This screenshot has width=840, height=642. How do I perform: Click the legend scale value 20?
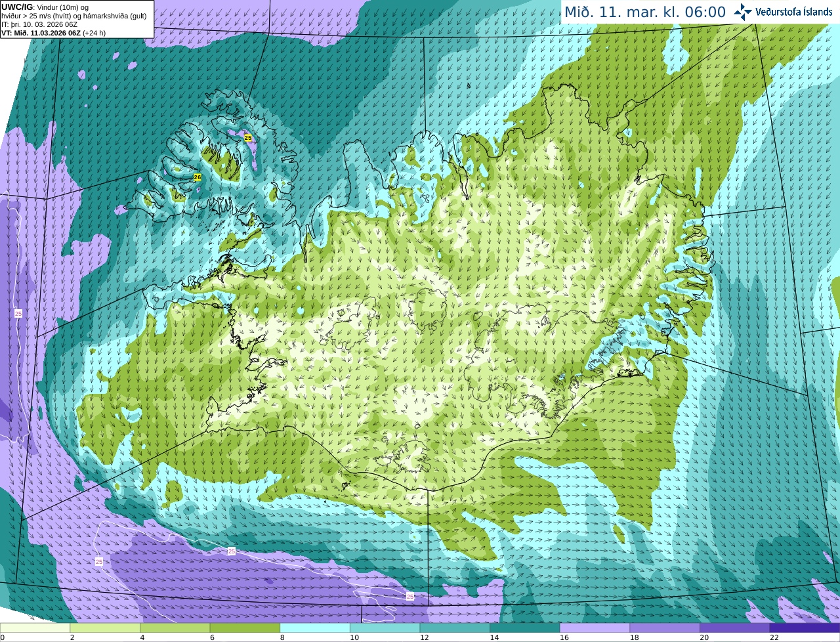point(704,637)
